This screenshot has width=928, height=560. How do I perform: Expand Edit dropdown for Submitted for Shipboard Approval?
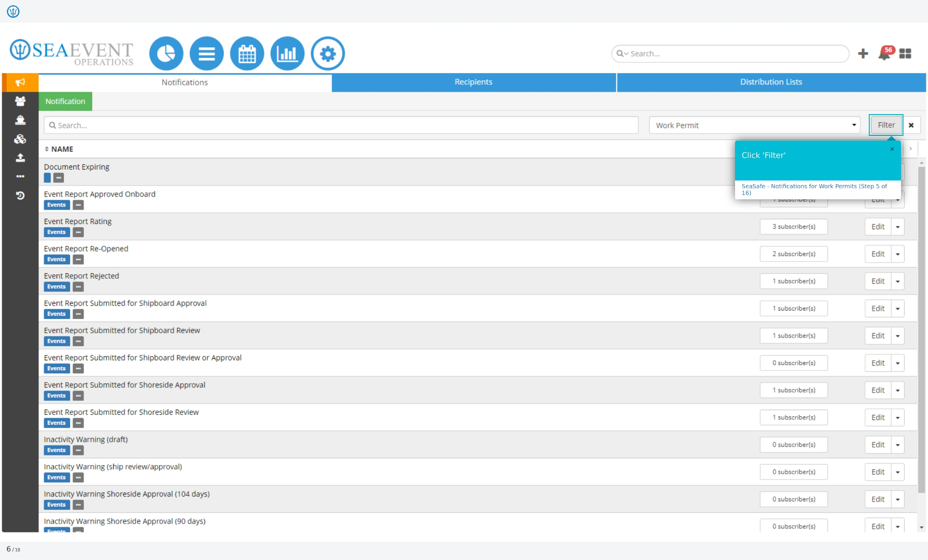point(898,309)
